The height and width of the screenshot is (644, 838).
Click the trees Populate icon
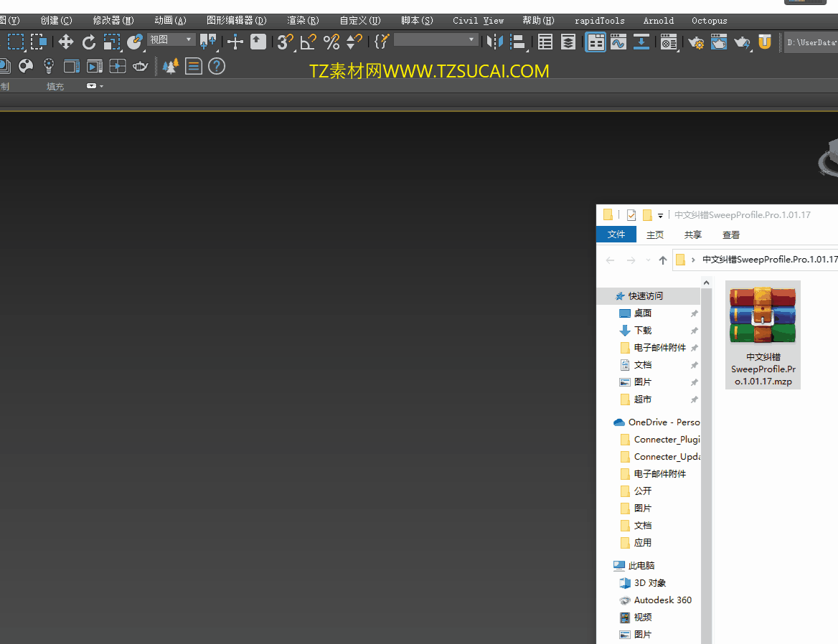pos(171,66)
